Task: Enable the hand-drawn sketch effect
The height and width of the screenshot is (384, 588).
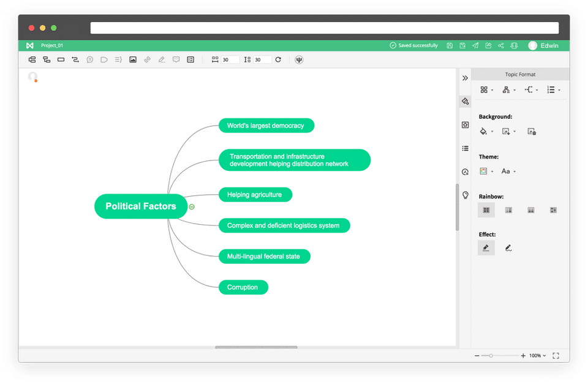Action: [508, 248]
